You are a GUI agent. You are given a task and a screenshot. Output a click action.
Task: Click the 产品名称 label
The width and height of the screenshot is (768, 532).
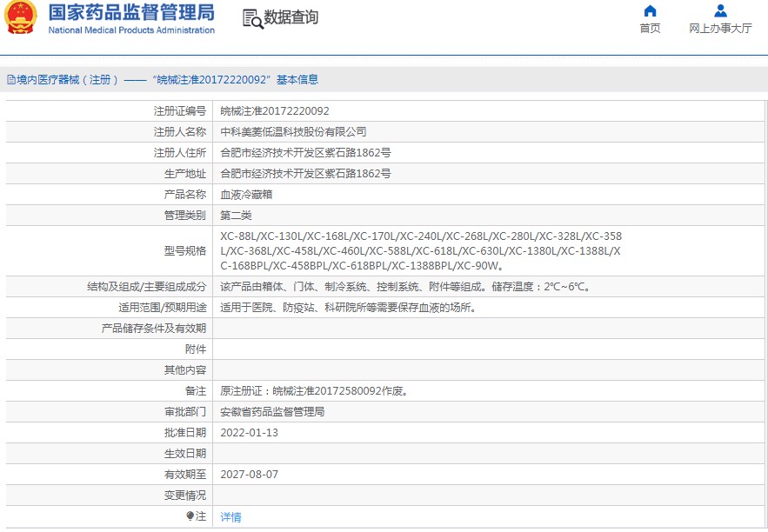point(185,195)
